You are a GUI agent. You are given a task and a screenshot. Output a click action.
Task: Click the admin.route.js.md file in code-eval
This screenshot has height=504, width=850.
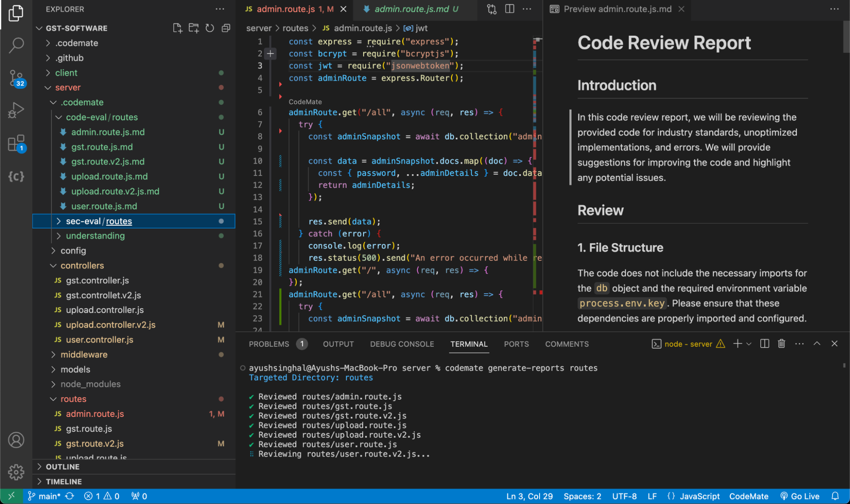coord(108,131)
